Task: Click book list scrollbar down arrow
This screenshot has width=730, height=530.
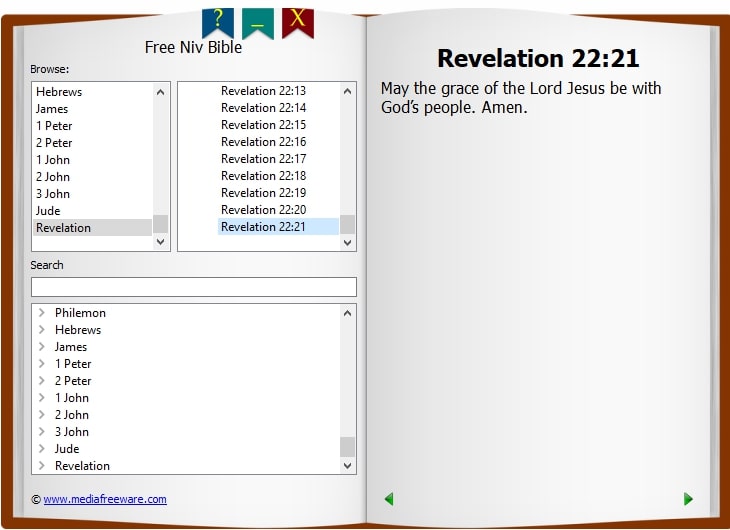Action: 161,242
